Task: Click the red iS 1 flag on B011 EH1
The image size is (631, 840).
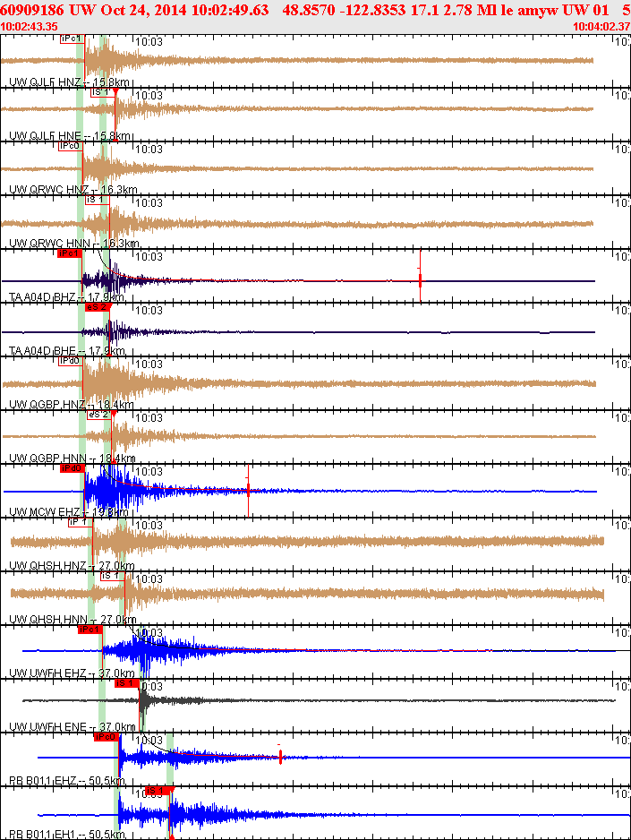Action: click(158, 790)
